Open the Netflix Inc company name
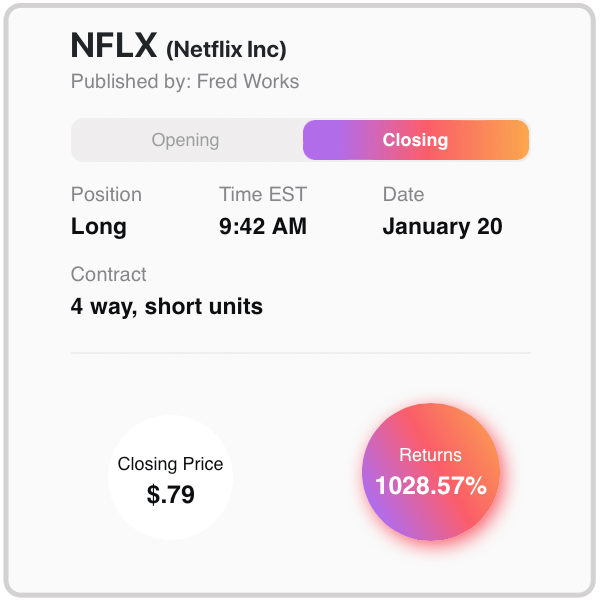The height and width of the screenshot is (600, 600). point(226,49)
